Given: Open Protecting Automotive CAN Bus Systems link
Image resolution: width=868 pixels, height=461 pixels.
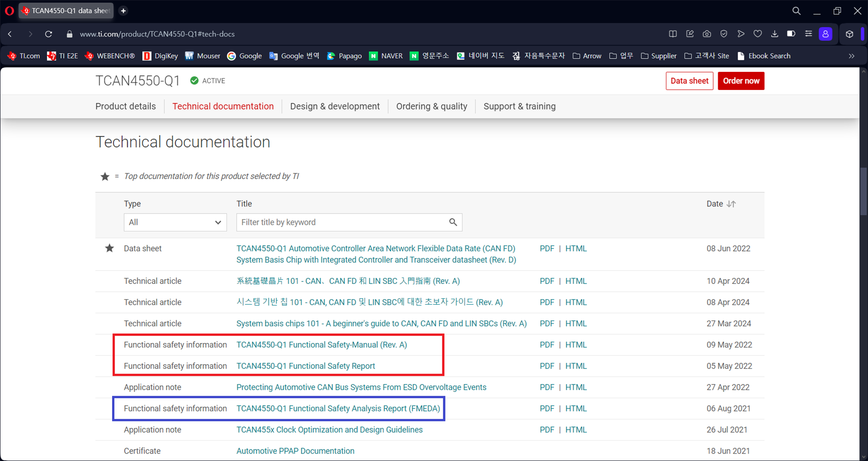Looking at the screenshot, I should pyautogui.click(x=362, y=387).
